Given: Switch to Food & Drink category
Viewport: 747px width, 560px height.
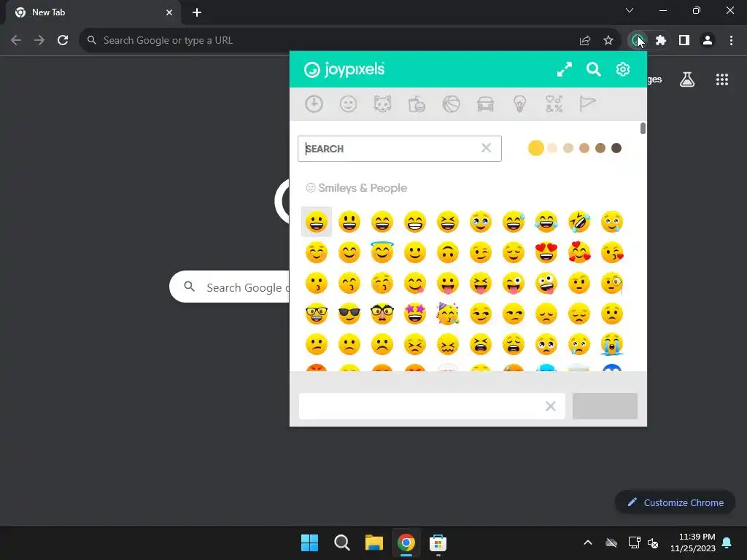Looking at the screenshot, I should [417, 104].
